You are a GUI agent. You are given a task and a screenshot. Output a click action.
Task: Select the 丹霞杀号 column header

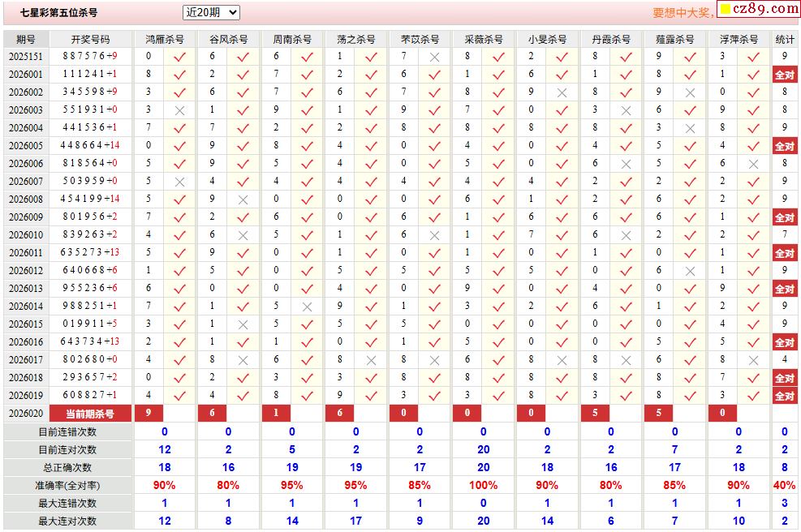point(611,39)
